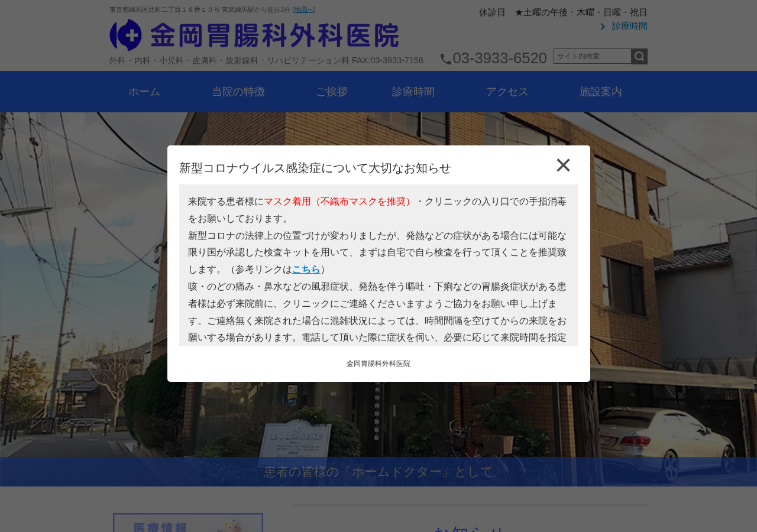Open ご挨拶 navigation item

[332, 92]
